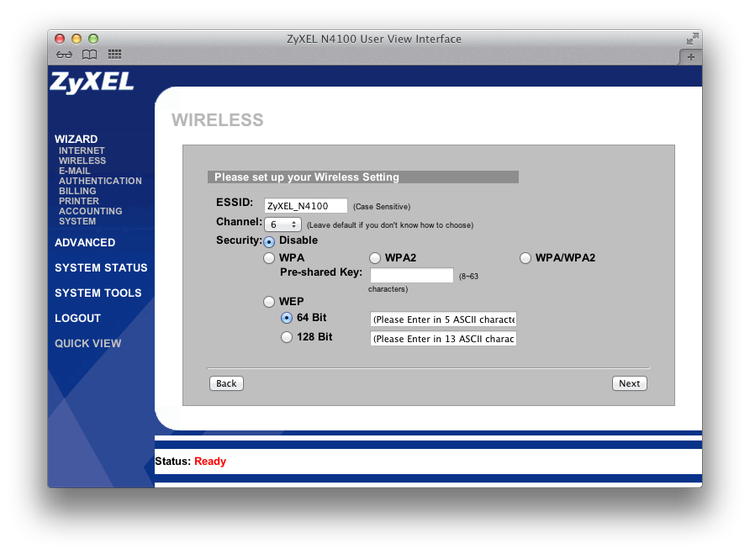Select the WPA security radio button
Screen dimensions: 750x554
coord(269,258)
